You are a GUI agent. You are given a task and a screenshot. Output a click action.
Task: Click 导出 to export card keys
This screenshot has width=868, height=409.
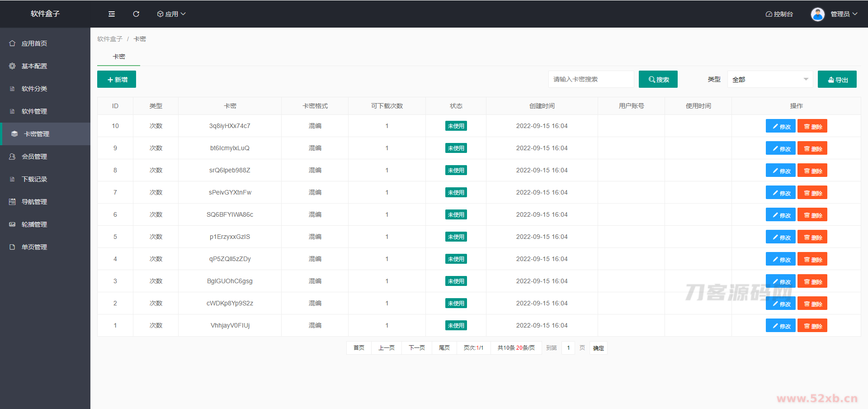837,79
